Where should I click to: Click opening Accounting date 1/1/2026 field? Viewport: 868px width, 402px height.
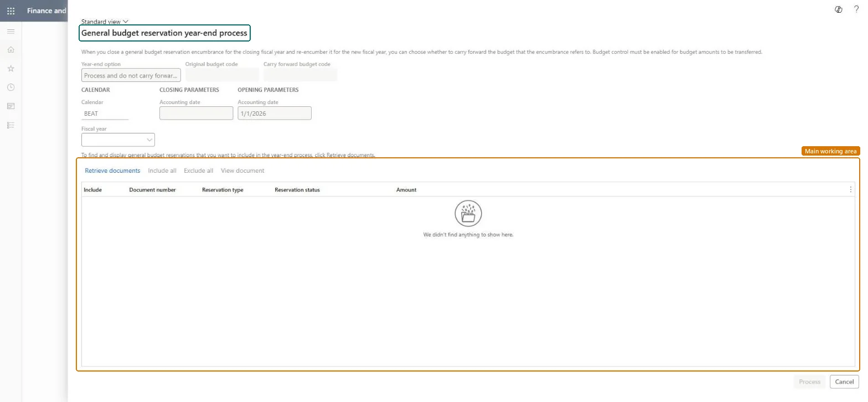(x=275, y=113)
